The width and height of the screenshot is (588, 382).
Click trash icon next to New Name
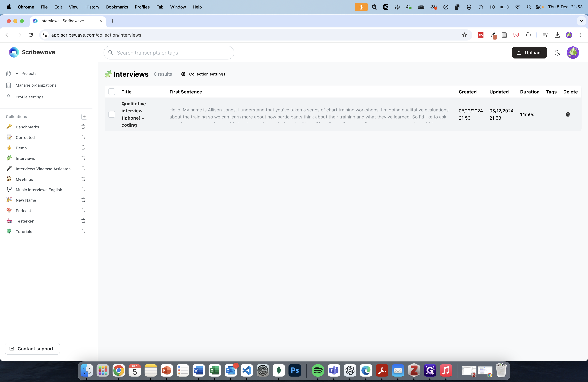(83, 200)
